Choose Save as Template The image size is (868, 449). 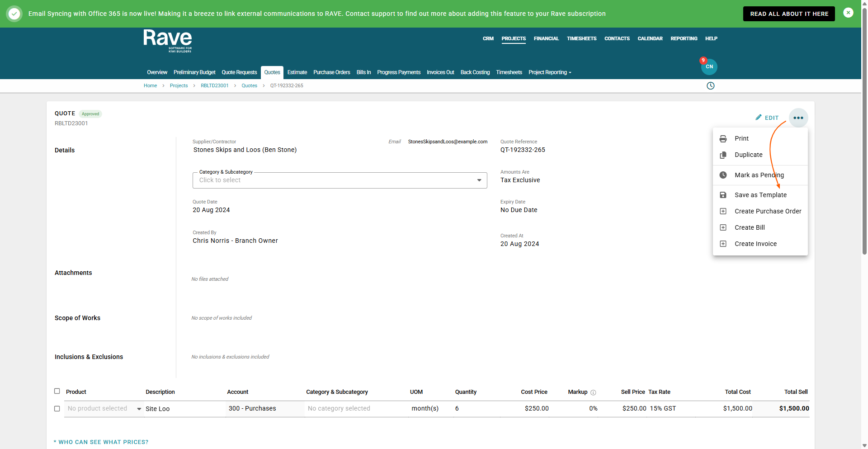click(760, 195)
